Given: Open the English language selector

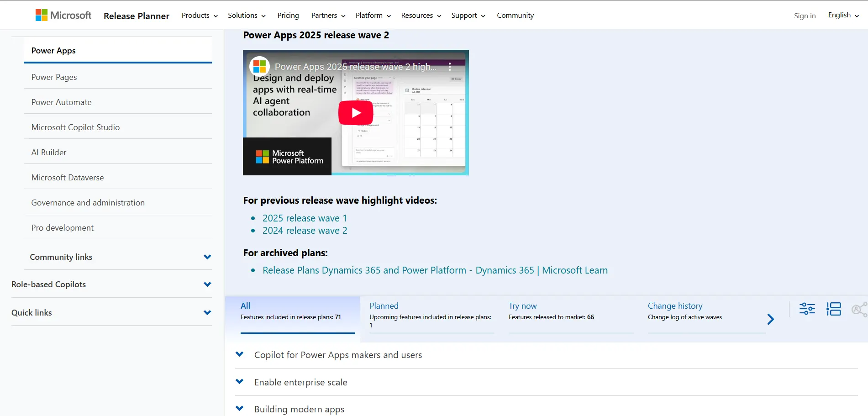Looking at the screenshot, I should click(x=843, y=16).
